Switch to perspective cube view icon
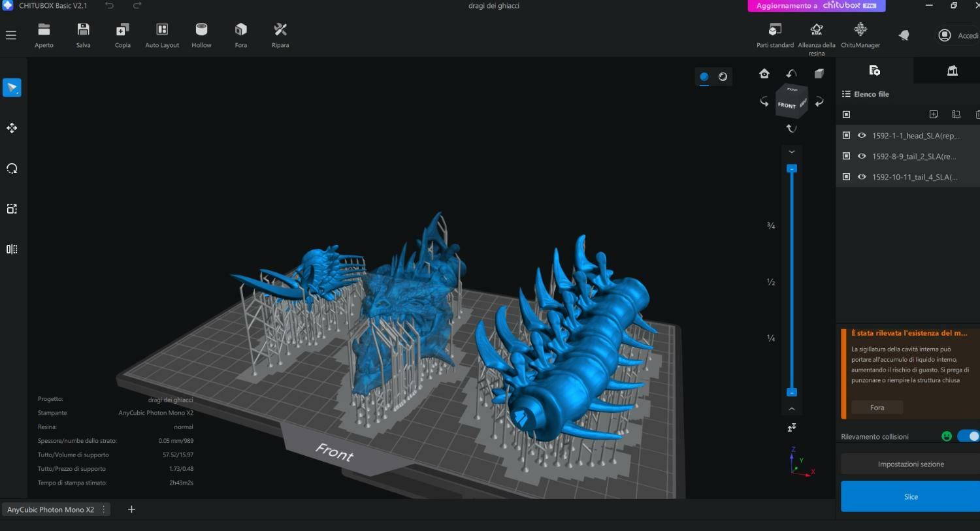Screen dimensions: 980x531 pyautogui.click(x=819, y=74)
